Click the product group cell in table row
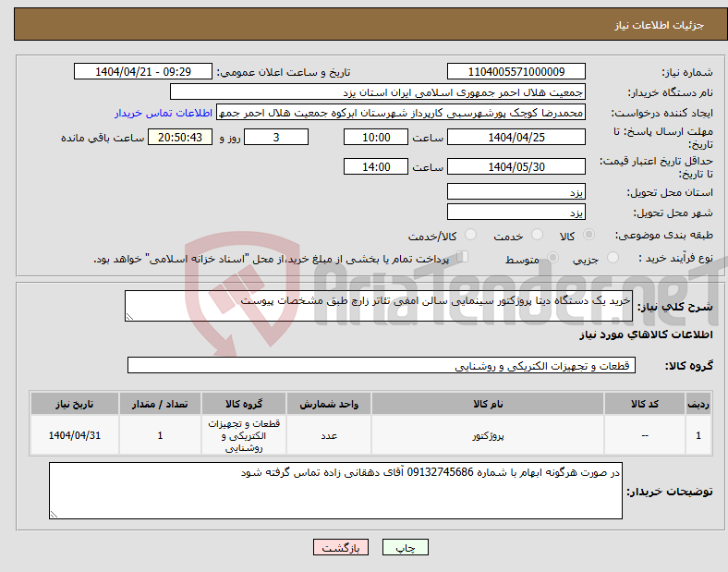This screenshot has height=572, width=728. click(244, 435)
